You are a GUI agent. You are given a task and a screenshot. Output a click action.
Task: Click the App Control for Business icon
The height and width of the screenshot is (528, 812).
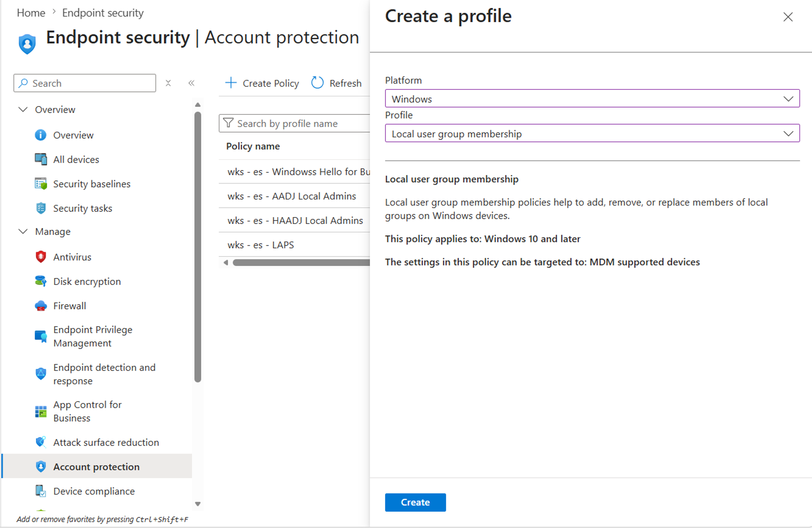[x=41, y=411]
